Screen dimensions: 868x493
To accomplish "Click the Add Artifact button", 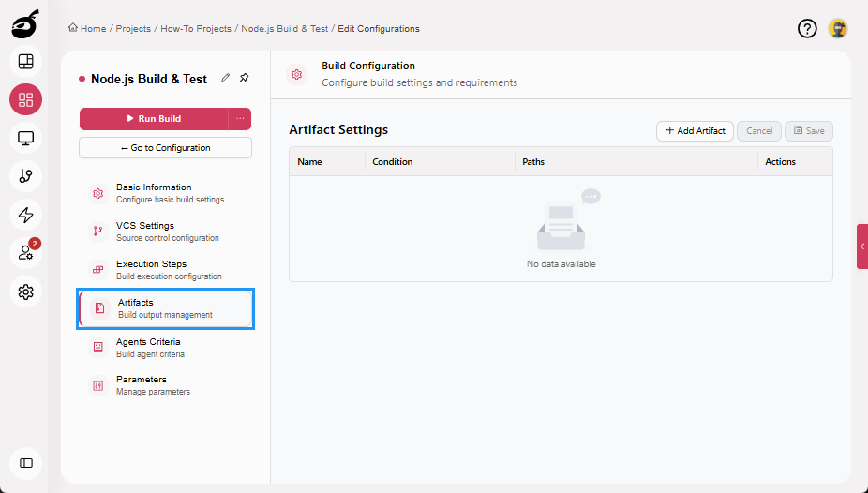I will (695, 131).
